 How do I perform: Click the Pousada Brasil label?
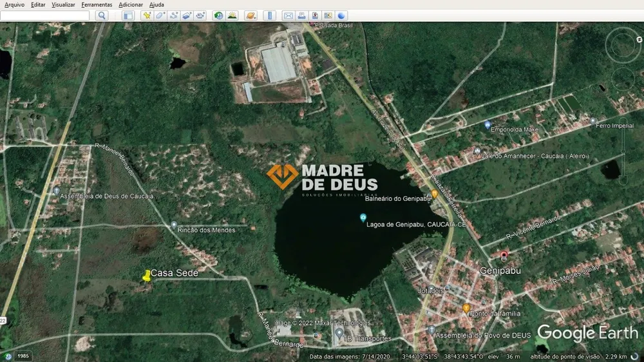coord(334,25)
